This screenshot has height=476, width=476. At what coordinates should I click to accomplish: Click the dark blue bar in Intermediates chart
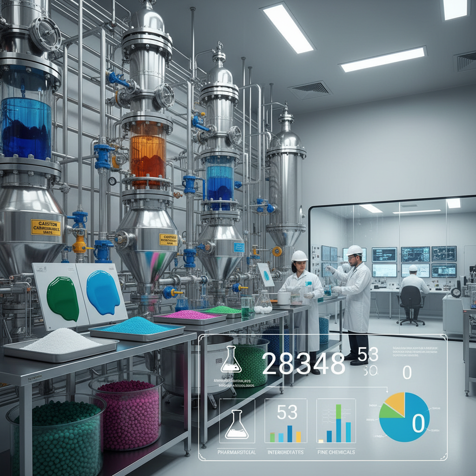coord(290,434)
